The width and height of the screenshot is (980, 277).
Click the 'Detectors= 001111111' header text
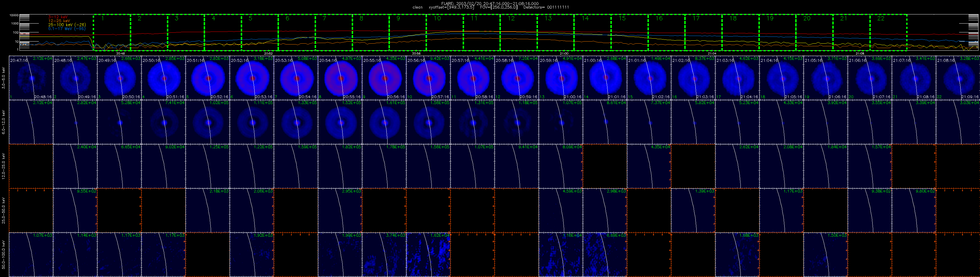pyautogui.click(x=546, y=7)
